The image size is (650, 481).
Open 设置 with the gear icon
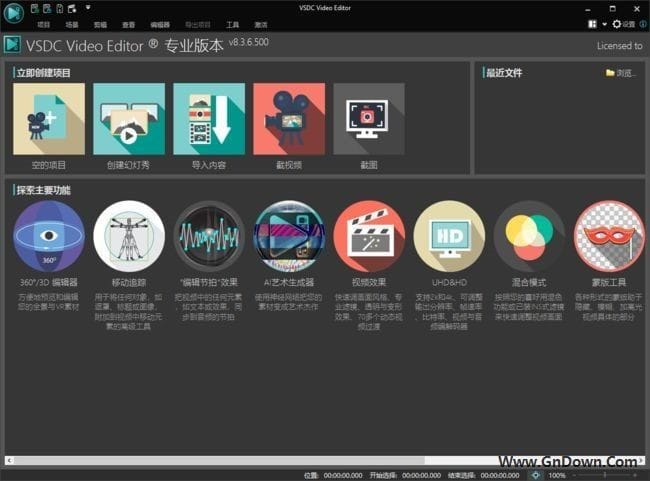click(x=623, y=24)
